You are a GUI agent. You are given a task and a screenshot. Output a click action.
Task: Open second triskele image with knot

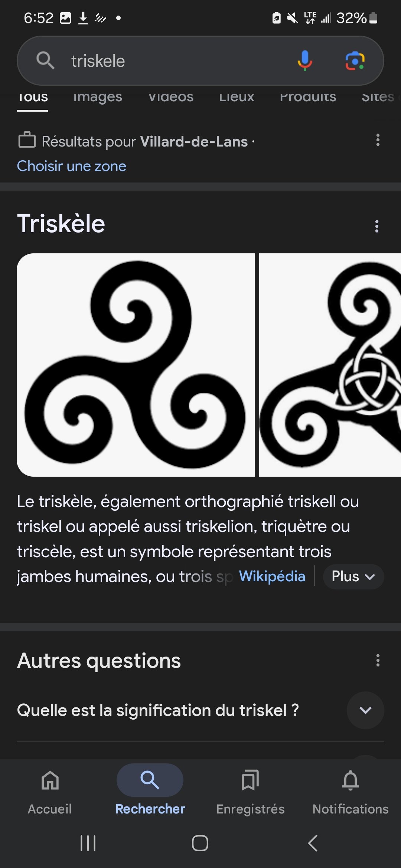click(330, 365)
